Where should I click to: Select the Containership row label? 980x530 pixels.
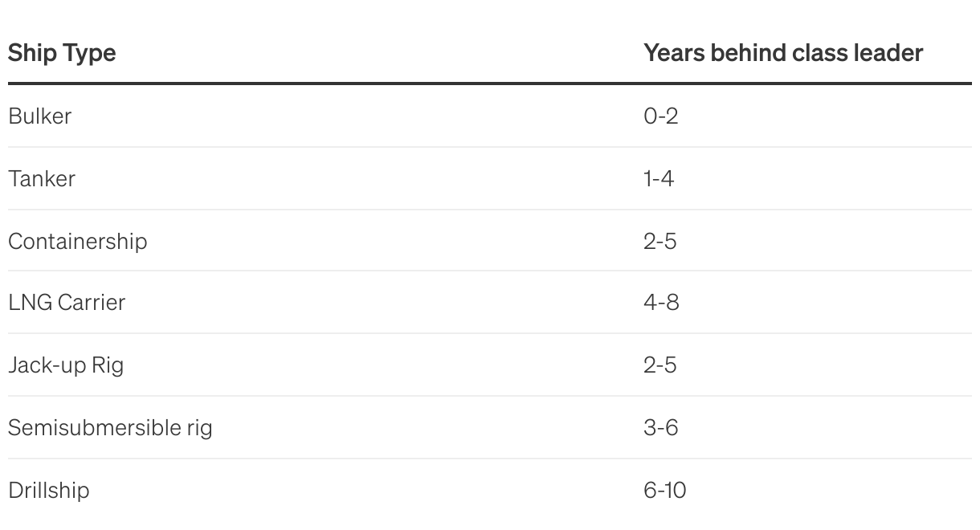tap(78, 241)
